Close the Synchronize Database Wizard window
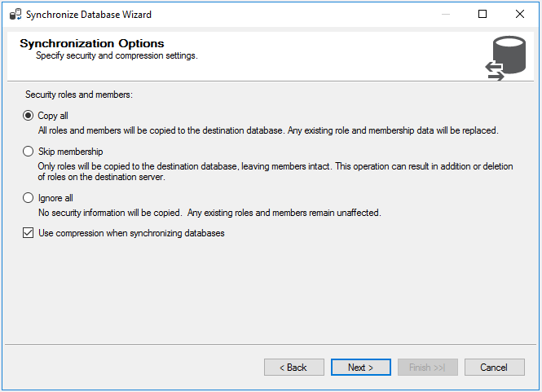The height and width of the screenshot is (392, 542). tap(520, 14)
